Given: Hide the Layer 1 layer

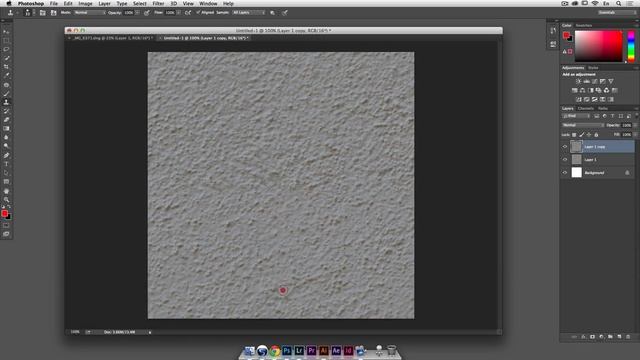Looking at the screenshot, I should (x=565, y=160).
